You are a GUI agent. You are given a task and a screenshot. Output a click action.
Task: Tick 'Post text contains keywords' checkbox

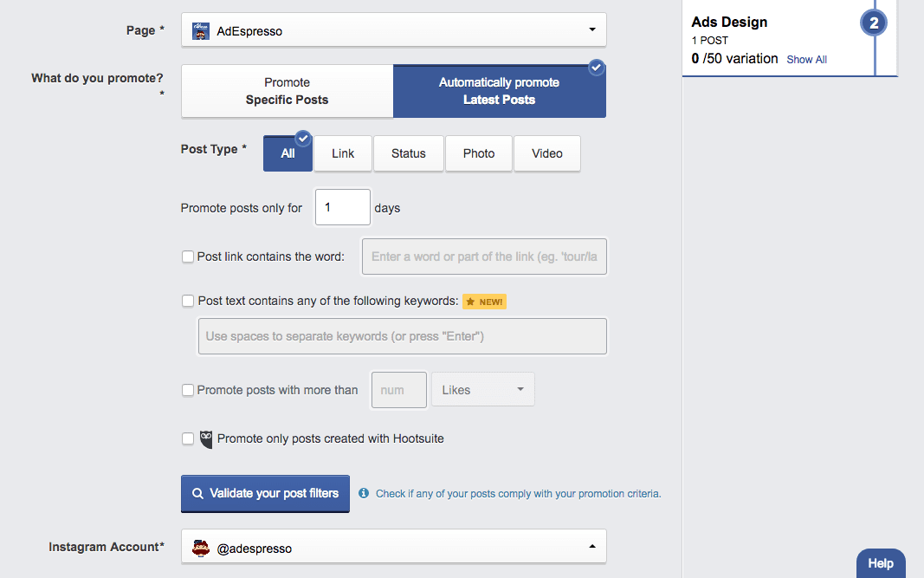188,302
